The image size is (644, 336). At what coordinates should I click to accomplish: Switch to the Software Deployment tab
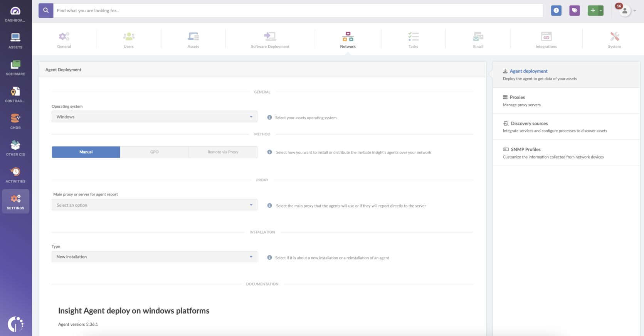tap(270, 40)
